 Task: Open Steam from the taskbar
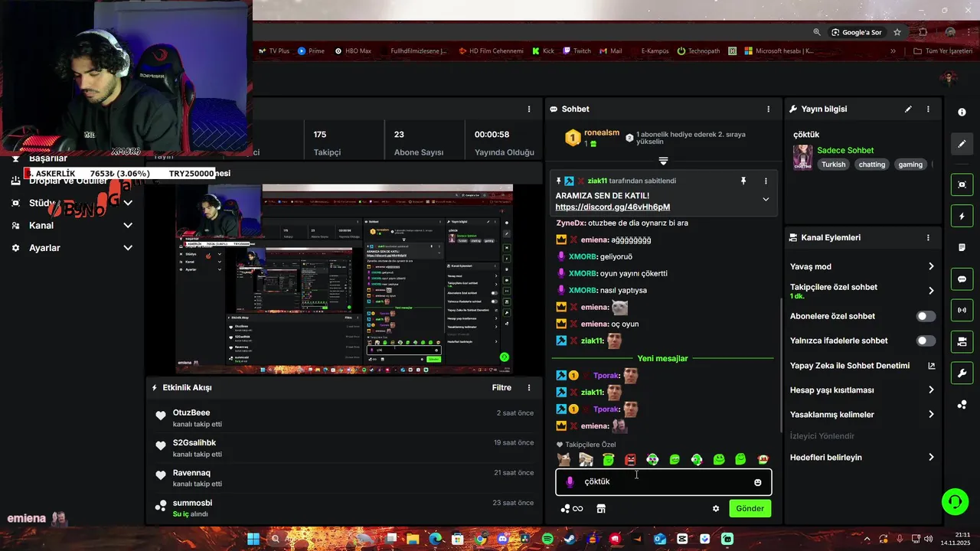[570, 539]
